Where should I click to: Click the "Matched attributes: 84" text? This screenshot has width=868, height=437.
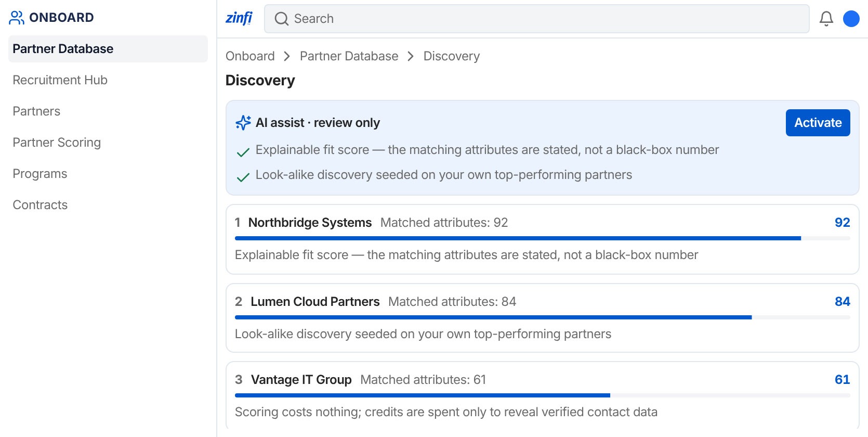click(x=452, y=302)
